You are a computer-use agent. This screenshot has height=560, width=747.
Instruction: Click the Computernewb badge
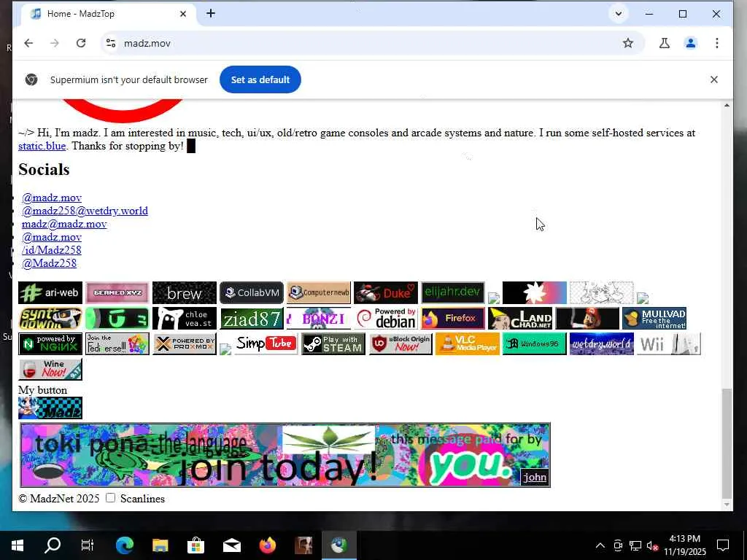319,292
